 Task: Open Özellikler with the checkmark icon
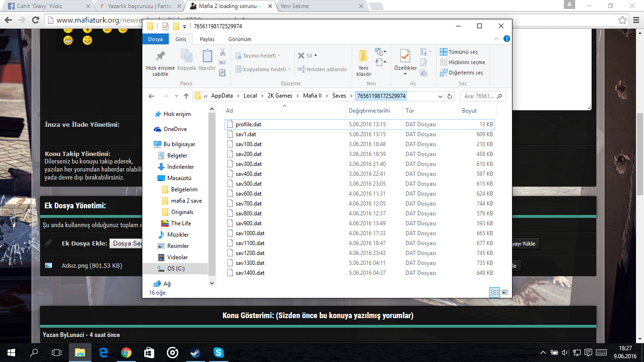(x=405, y=56)
